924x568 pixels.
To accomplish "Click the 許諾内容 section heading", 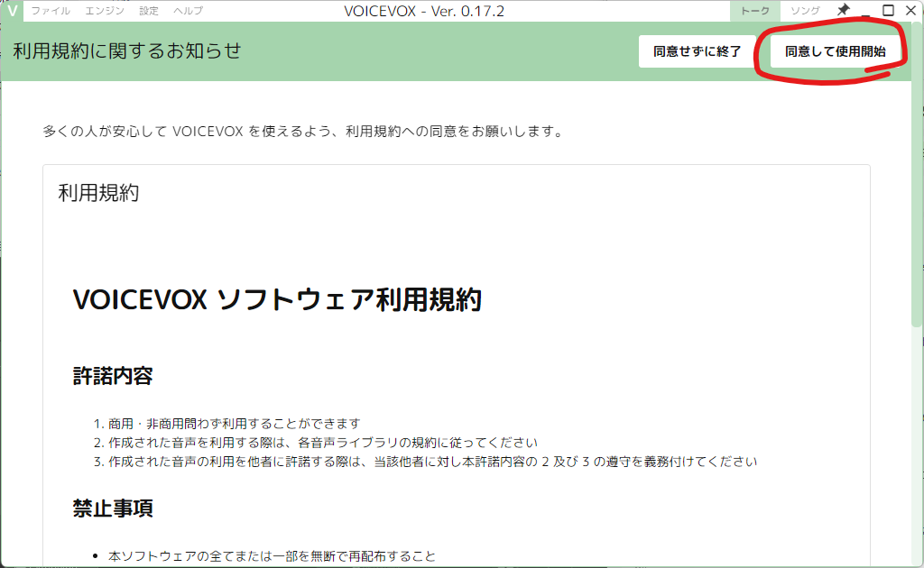I will pyautogui.click(x=113, y=376).
